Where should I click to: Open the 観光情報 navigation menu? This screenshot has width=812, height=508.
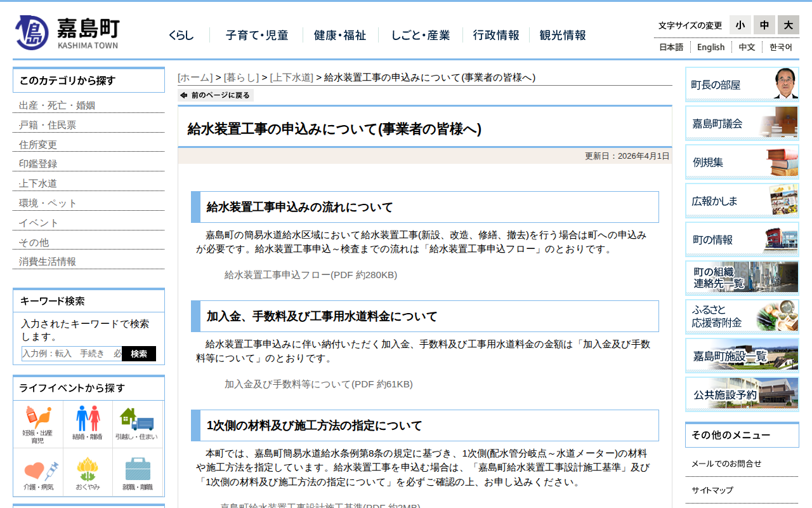pos(563,36)
